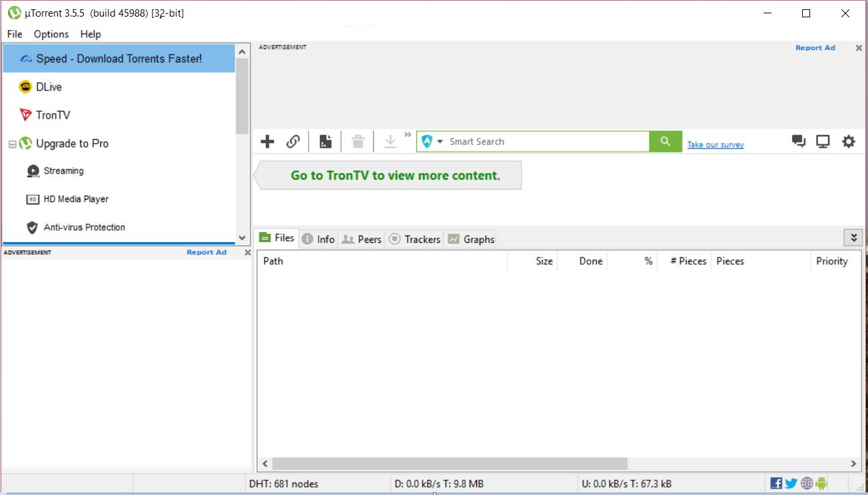The height and width of the screenshot is (495, 868).
Task: Click the chat bubbles icon
Action: (798, 141)
